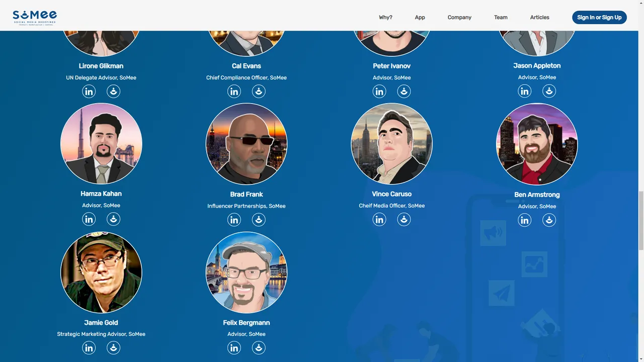Open Brad Frank's SoMee profile icon
The image size is (644, 362).
pyautogui.click(x=259, y=220)
